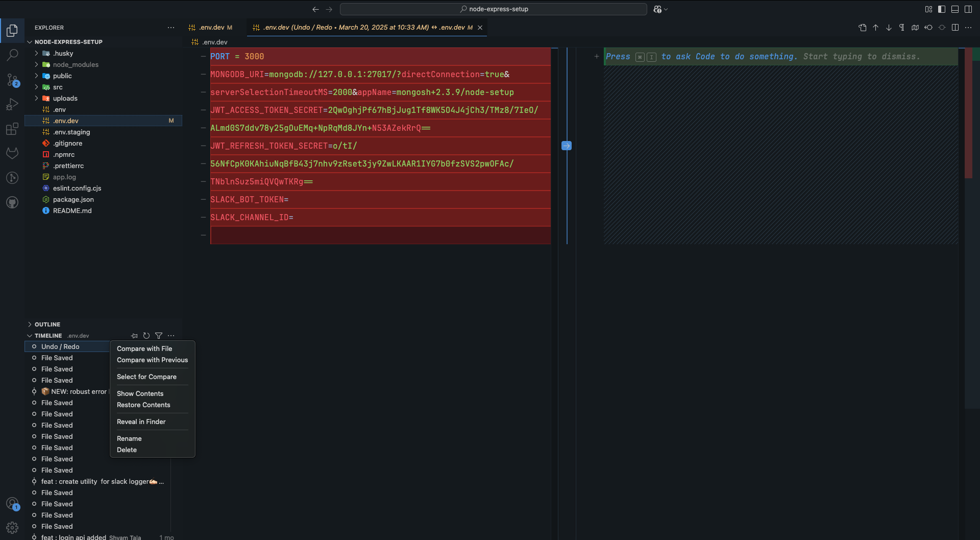Choose Compare with Previous
This screenshot has width=980, height=540.
click(152, 360)
